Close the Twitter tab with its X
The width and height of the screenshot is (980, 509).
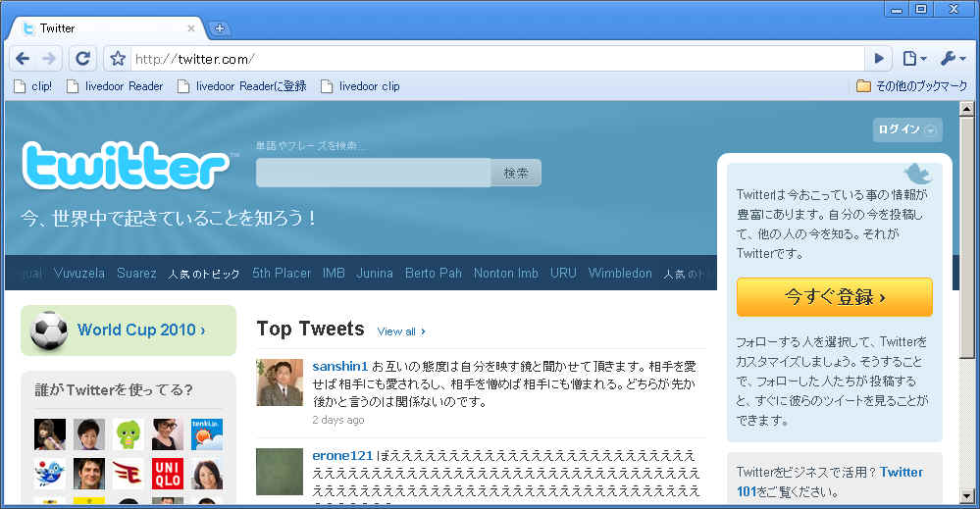pyautogui.click(x=191, y=28)
